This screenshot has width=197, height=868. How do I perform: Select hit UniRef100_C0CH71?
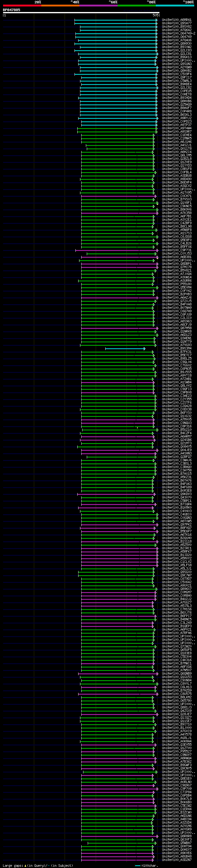[x=176, y=196]
